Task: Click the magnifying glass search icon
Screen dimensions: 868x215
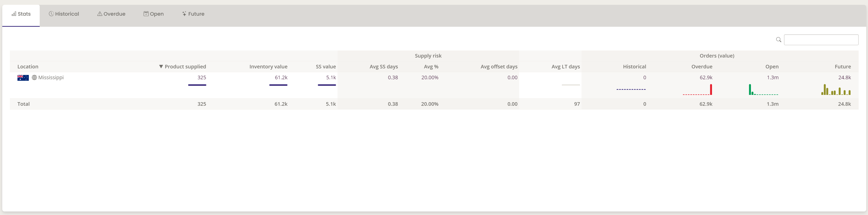Action: [x=778, y=40]
